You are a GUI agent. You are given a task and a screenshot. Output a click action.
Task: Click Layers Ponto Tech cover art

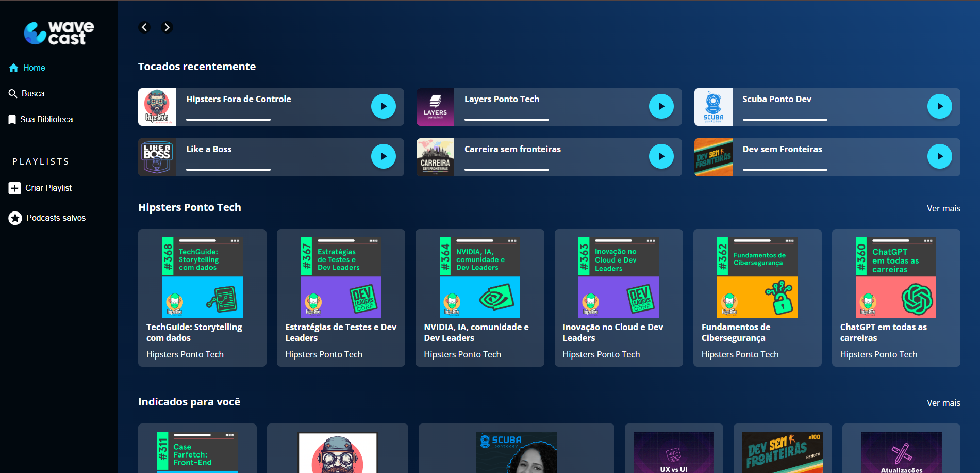pyautogui.click(x=435, y=107)
